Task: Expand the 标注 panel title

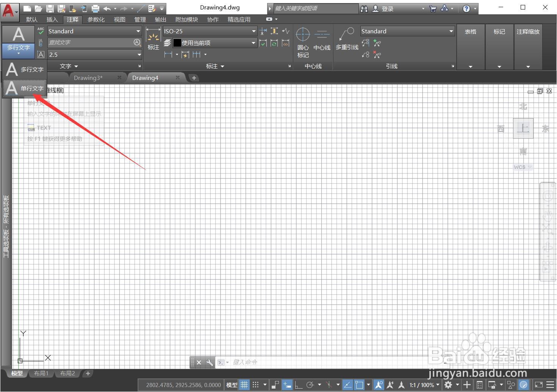Action: 215,66
